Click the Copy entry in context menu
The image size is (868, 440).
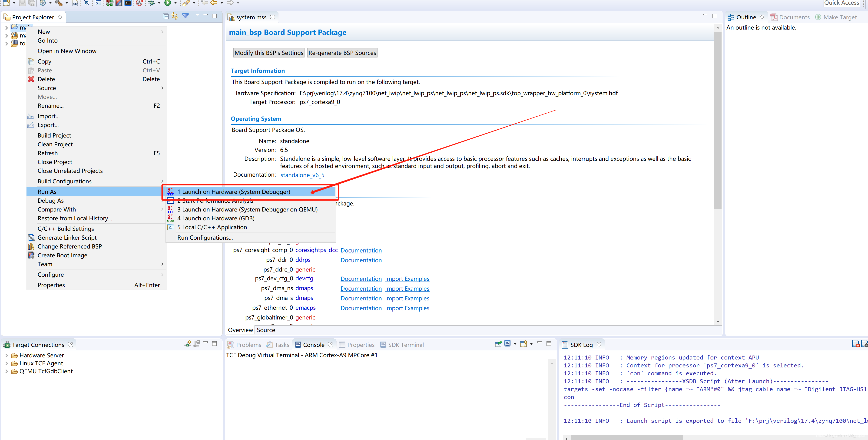click(x=96, y=61)
